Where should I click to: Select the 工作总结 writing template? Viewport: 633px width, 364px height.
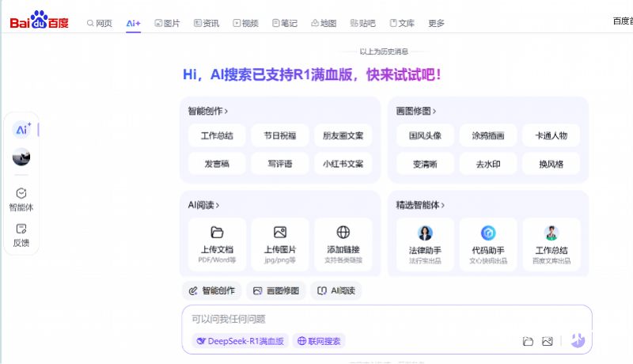click(217, 135)
